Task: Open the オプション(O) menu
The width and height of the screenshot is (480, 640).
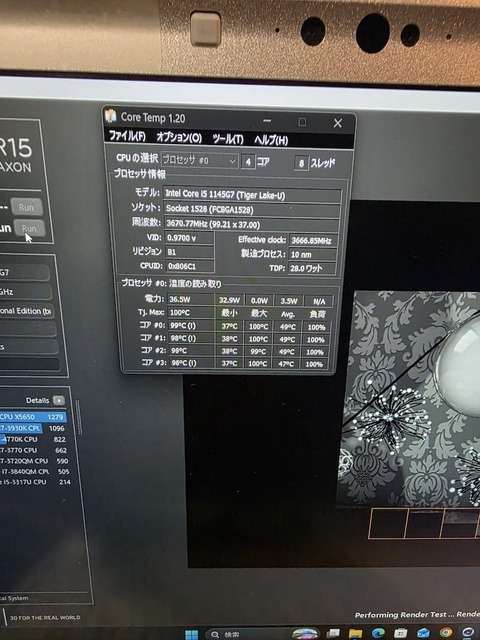Action: pos(179,137)
